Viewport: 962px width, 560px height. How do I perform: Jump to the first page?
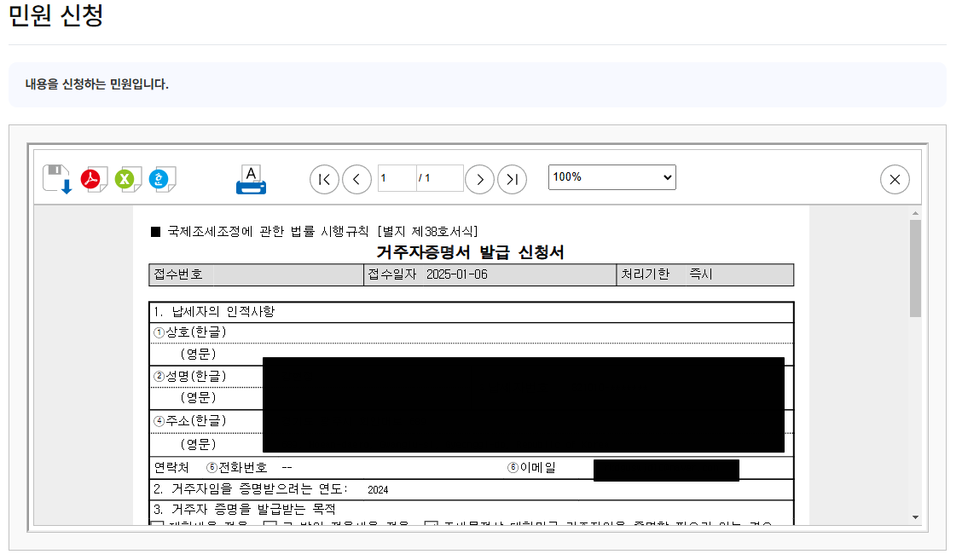[x=324, y=179]
